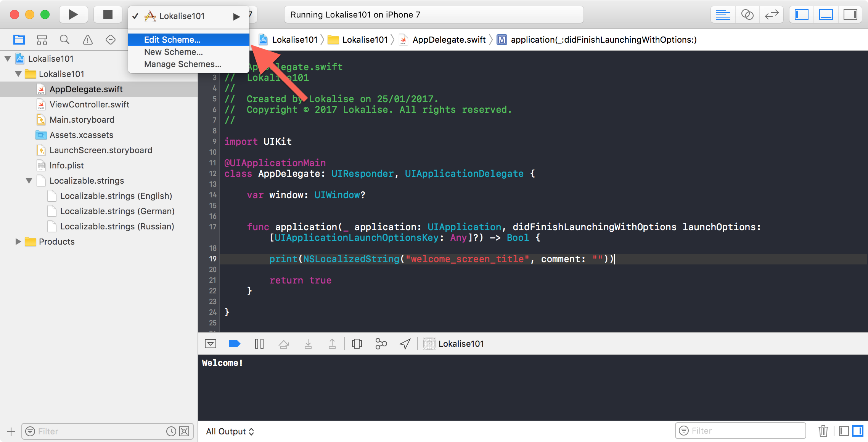Viewport: 868px width, 442px height.
Task: Switch to Standard editor icon
Action: (x=723, y=15)
